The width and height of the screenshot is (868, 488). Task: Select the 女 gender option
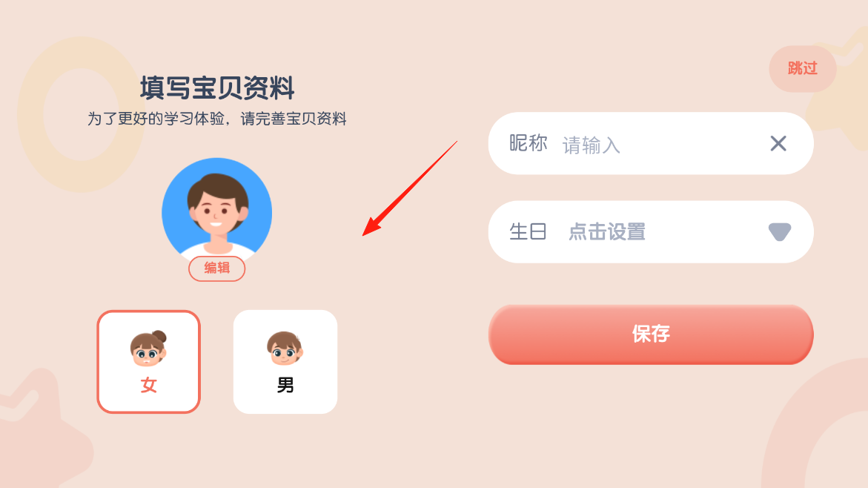coord(148,362)
